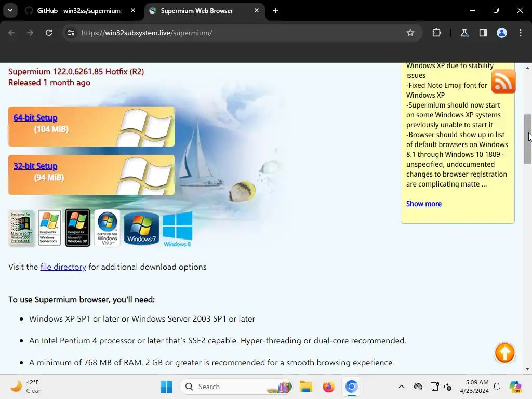Click the network display tray icon
This screenshot has width=532, height=399.
tap(434, 387)
